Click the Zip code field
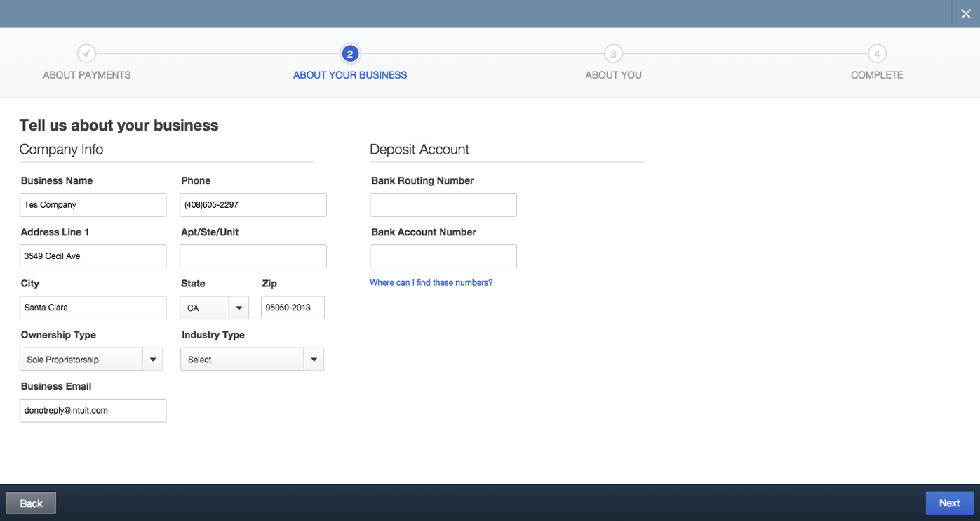Image resolution: width=980 pixels, height=521 pixels. pos(293,308)
